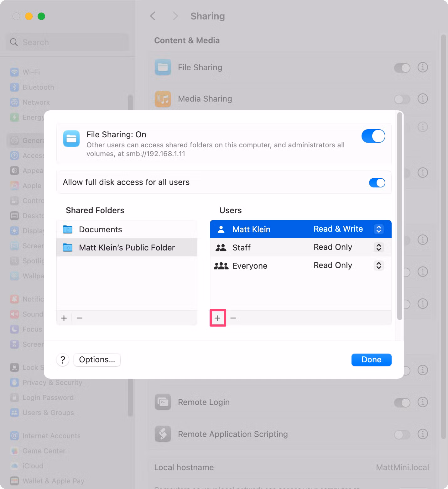Click the Bluetooth sidebar icon
The height and width of the screenshot is (489, 448).
[14, 87]
